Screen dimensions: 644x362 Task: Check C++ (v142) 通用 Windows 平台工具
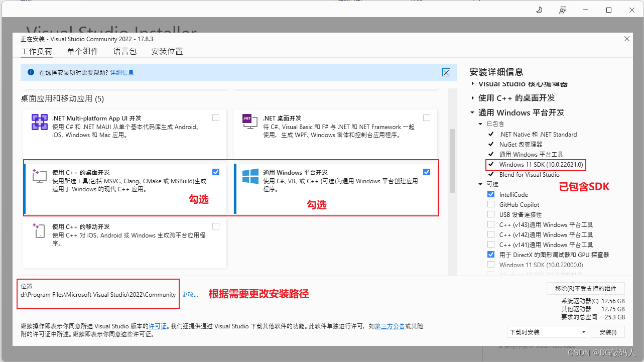pyautogui.click(x=491, y=234)
